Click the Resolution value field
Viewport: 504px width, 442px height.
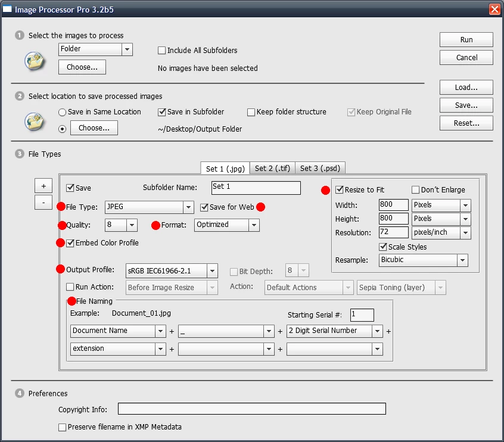coord(393,233)
